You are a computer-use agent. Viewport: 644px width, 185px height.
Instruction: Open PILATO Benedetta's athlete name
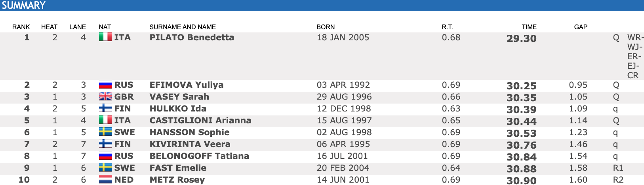click(192, 38)
